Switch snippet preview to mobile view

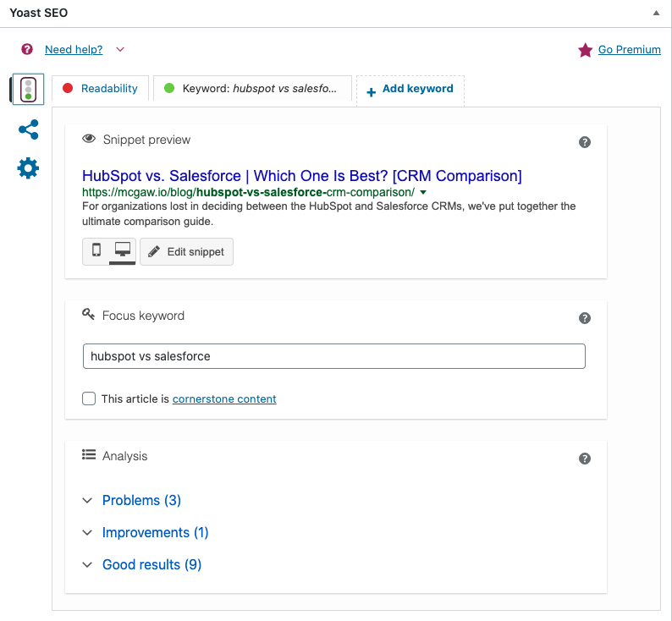click(x=96, y=250)
